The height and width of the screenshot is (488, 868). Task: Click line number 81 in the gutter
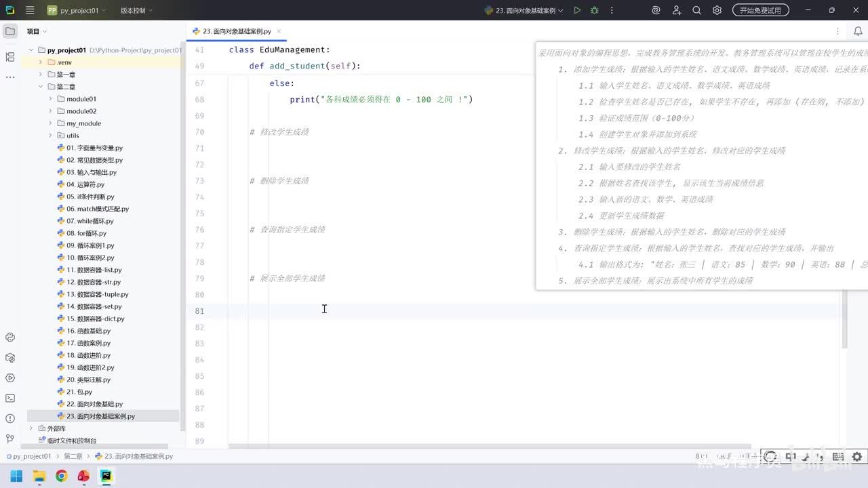click(199, 311)
